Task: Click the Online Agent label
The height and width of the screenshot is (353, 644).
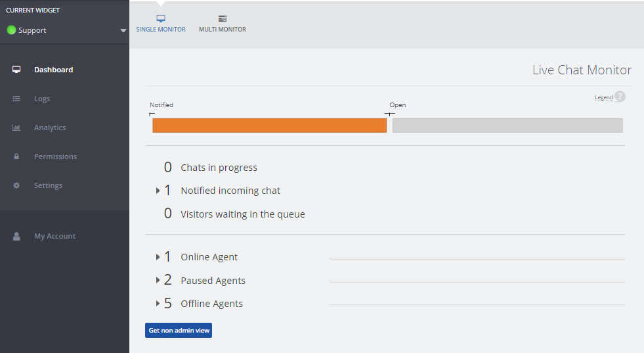Action: [209, 257]
